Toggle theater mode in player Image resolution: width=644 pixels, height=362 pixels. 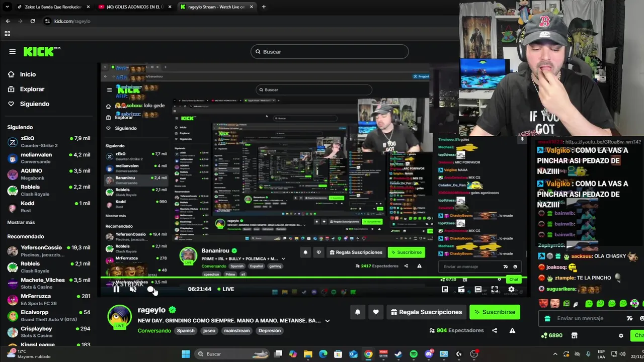point(478,289)
